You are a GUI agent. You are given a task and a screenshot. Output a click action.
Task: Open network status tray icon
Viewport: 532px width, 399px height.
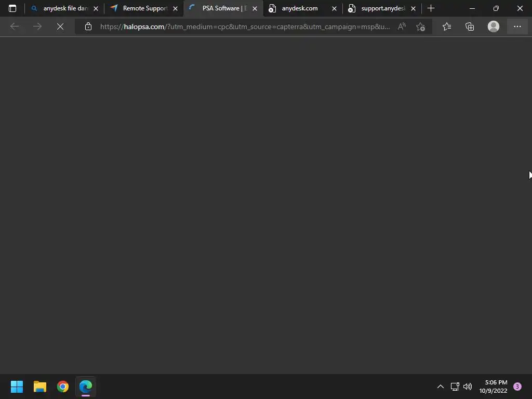click(x=455, y=387)
